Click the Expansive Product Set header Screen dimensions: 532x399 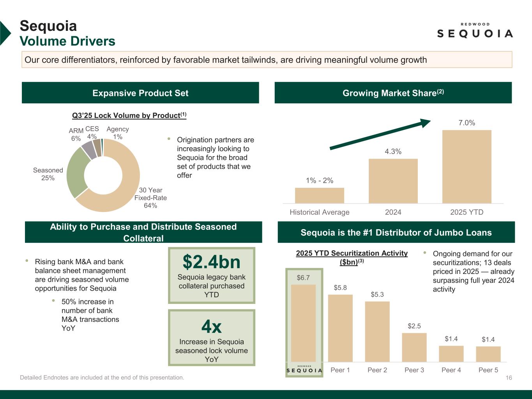tap(140, 93)
